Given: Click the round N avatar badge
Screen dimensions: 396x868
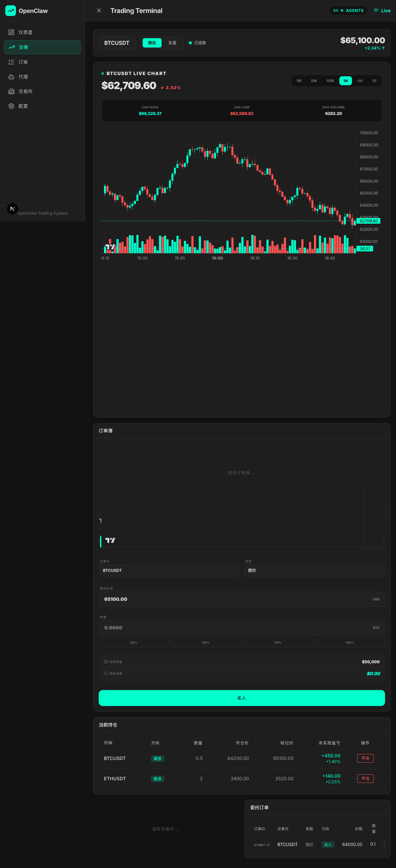Looking at the screenshot, I should tap(13, 209).
